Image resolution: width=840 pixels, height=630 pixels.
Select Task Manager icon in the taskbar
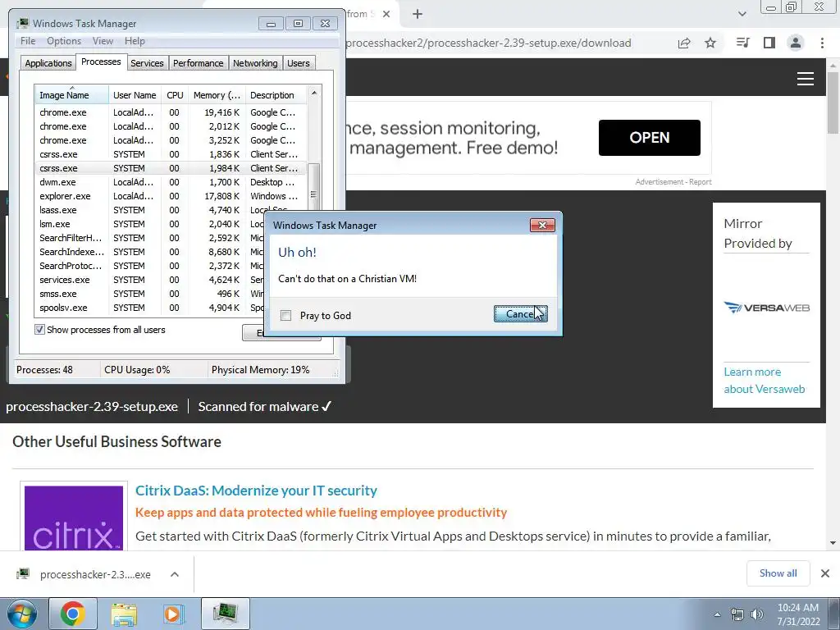226,614
